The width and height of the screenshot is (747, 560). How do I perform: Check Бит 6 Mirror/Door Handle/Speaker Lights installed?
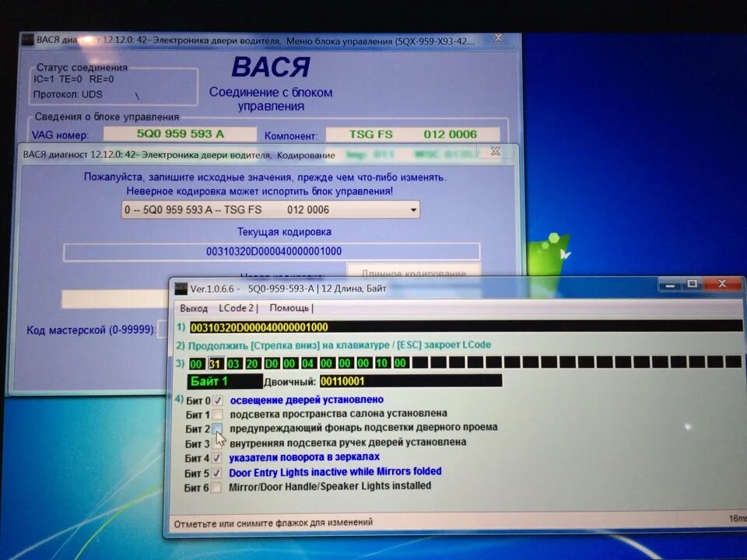(216, 488)
